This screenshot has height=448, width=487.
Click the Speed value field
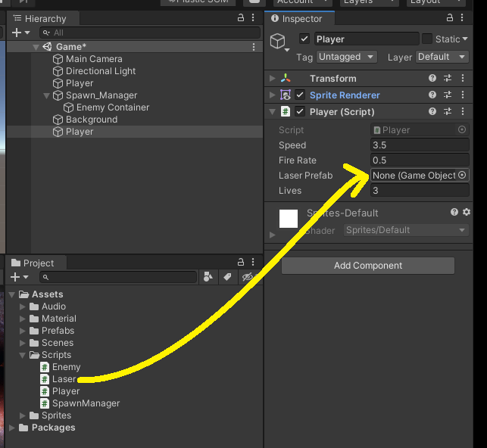click(420, 145)
